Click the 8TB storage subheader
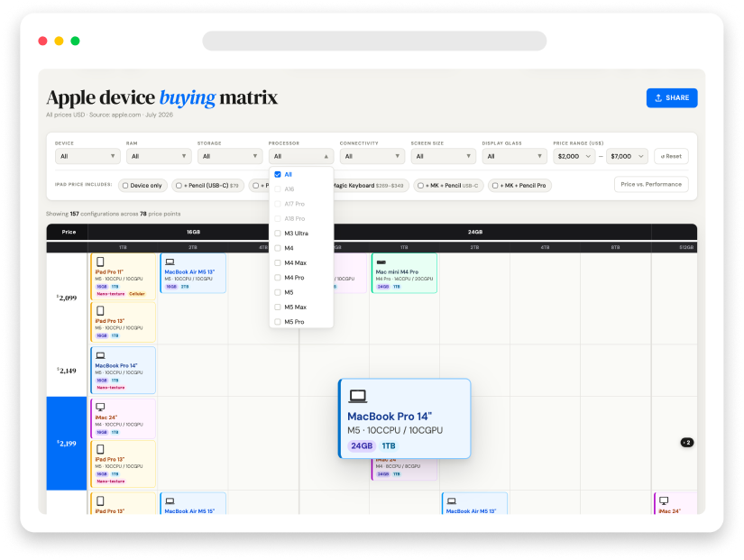The image size is (744, 560). pos(615,247)
